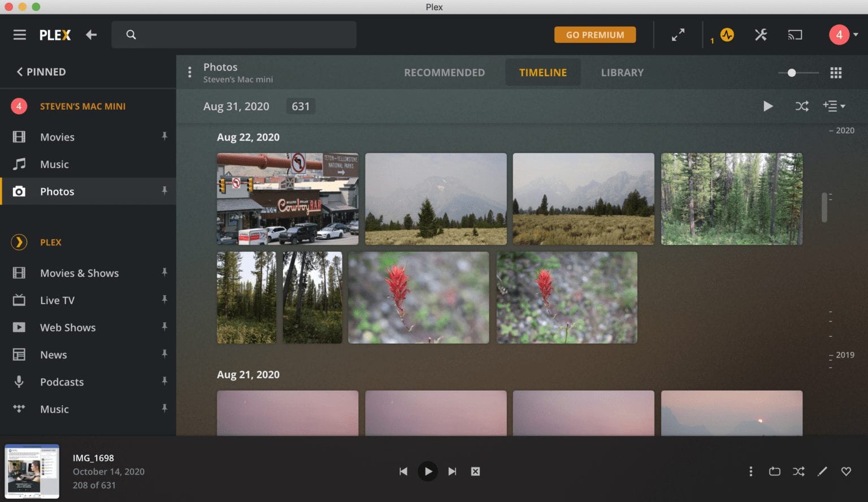Shuffle the Aug 31 photo timeline

click(x=802, y=106)
